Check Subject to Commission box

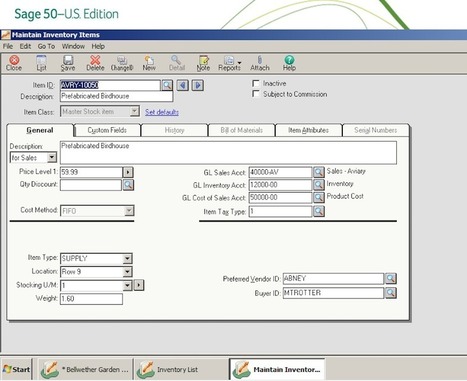tap(256, 94)
